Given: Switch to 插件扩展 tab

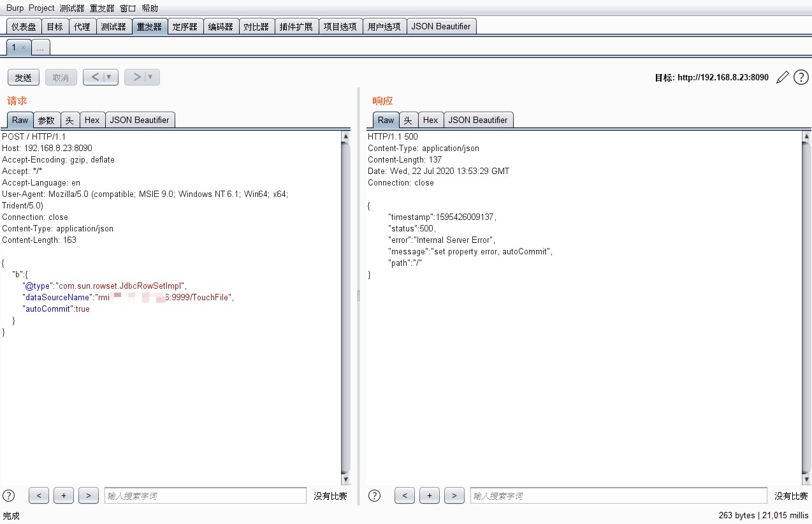Looking at the screenshot, I should pos(296,26).
